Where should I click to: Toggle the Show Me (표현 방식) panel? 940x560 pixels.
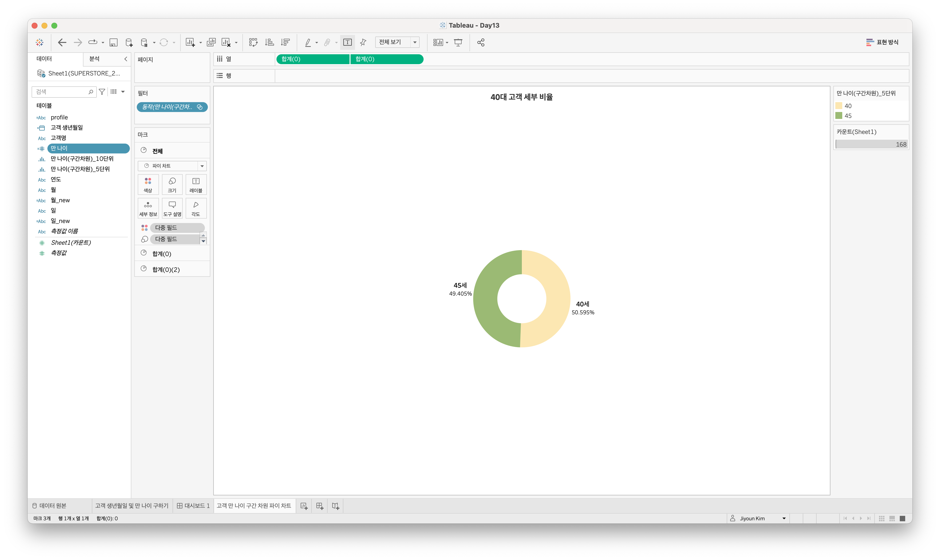(882, 42)
